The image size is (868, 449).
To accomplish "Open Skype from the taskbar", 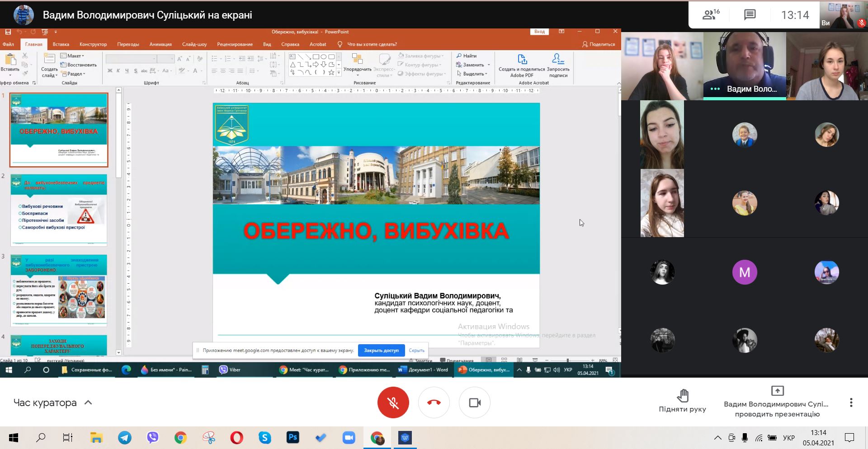I will (265, 438).
